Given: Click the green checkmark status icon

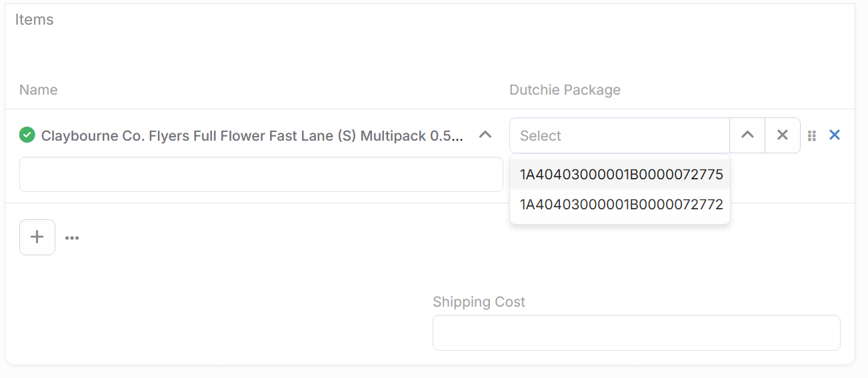Looking at the screenshot, I should click(x=27, y=135).
